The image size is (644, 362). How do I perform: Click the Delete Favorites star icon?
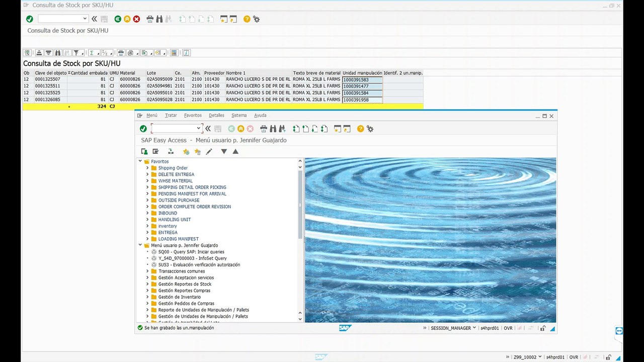(x=197, y=151)
